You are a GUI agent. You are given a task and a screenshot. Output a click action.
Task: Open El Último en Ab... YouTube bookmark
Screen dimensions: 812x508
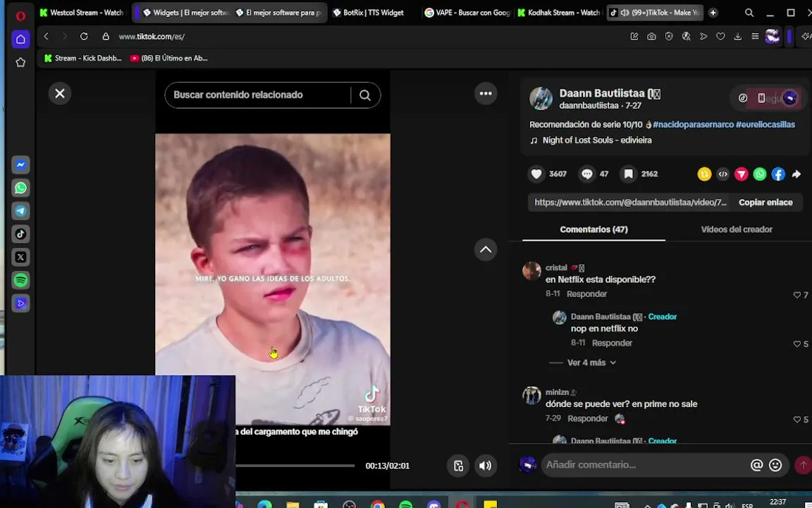[x=169, y=58]
